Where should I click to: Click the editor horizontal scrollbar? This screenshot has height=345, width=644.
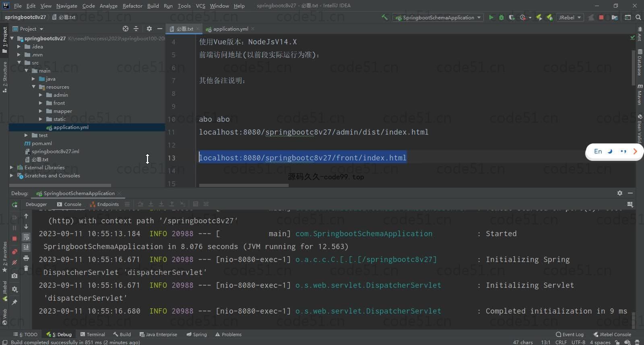(x=244, y=185)
